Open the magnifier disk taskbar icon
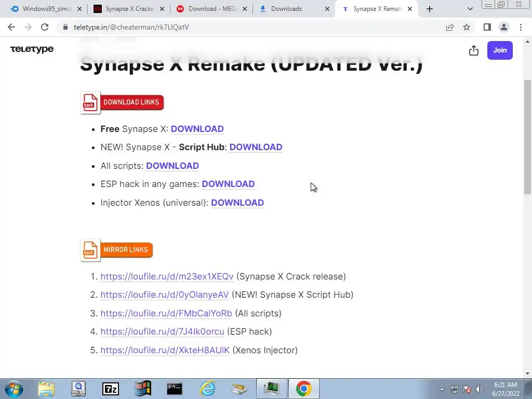Screen dimensions: 532x399 tap(78, 389)
